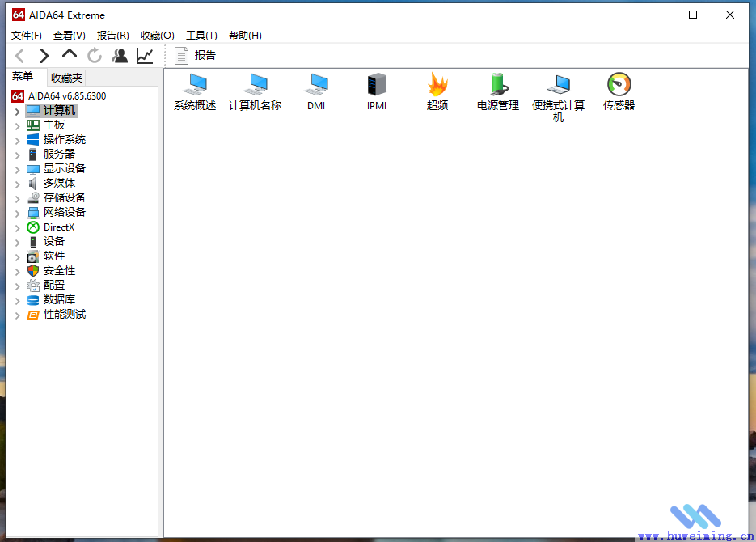Select 主板 motherboard in the tree

(46, 125)
